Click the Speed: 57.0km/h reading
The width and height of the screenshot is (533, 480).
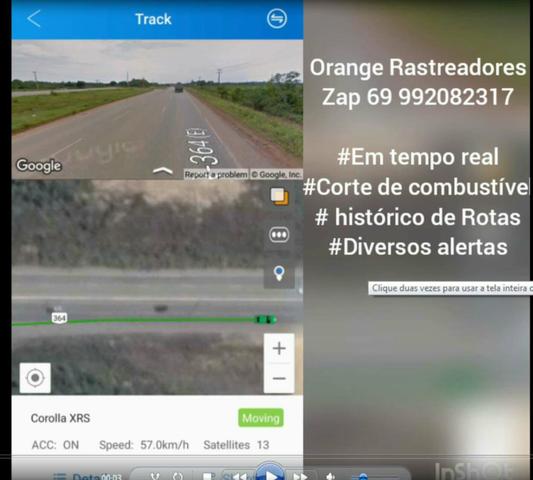pos(144,445)
